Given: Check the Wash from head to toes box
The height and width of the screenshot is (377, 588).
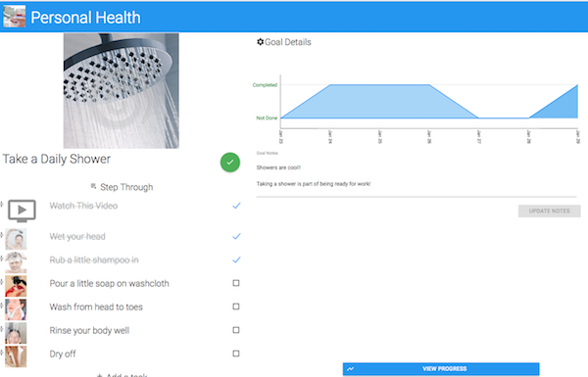Looking at the screenshot, I should pyautogui.click(x=236, y=306).
